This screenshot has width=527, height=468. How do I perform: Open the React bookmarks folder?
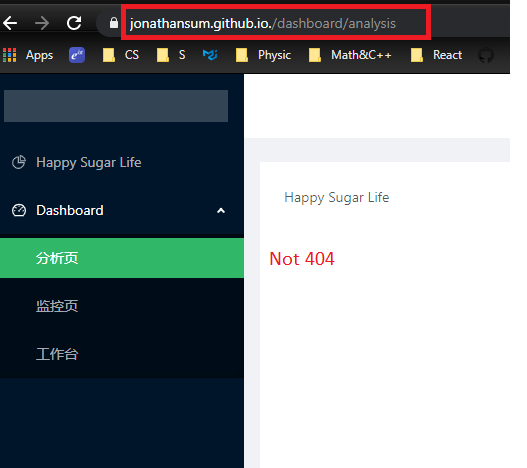(436, 55)
